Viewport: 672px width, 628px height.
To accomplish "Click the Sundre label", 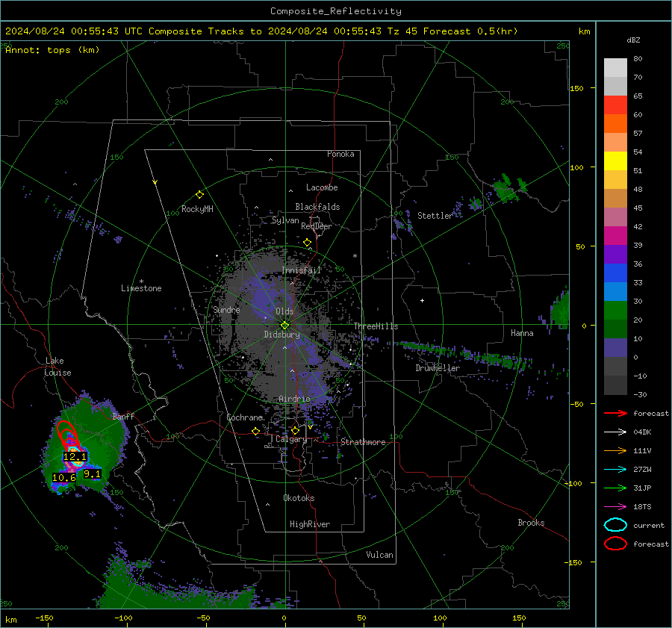I will tap(226, 310).
